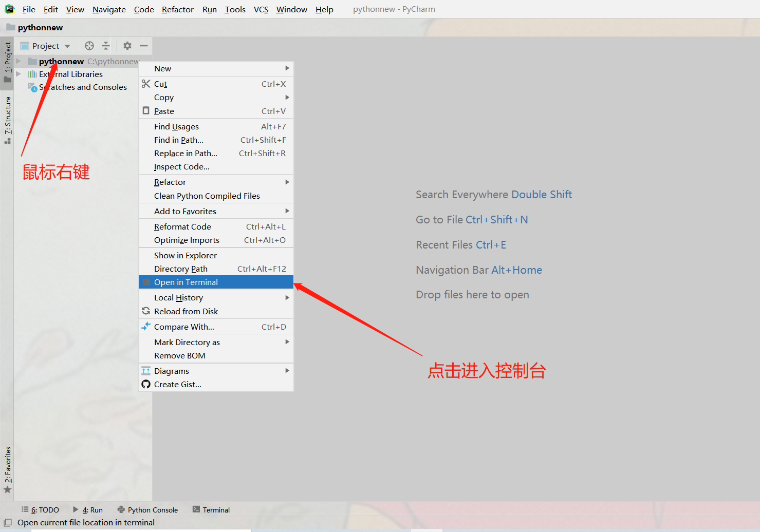Open the 4: Run tool tab
The width and height of the screenshot is (760, 532).
pyautogui.click(x=88, y=509)
